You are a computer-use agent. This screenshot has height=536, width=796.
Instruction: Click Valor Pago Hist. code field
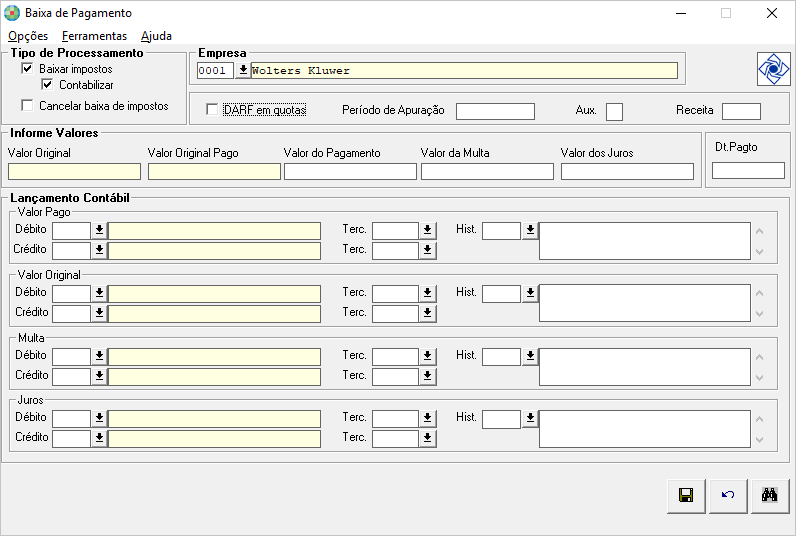pos(502,230)
